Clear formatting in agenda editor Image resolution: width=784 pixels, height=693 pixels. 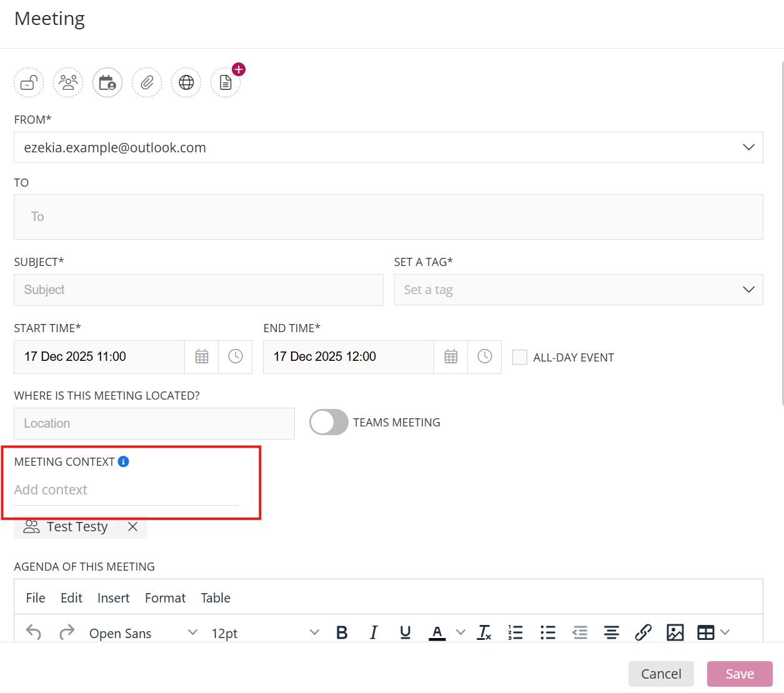(484, 632)
